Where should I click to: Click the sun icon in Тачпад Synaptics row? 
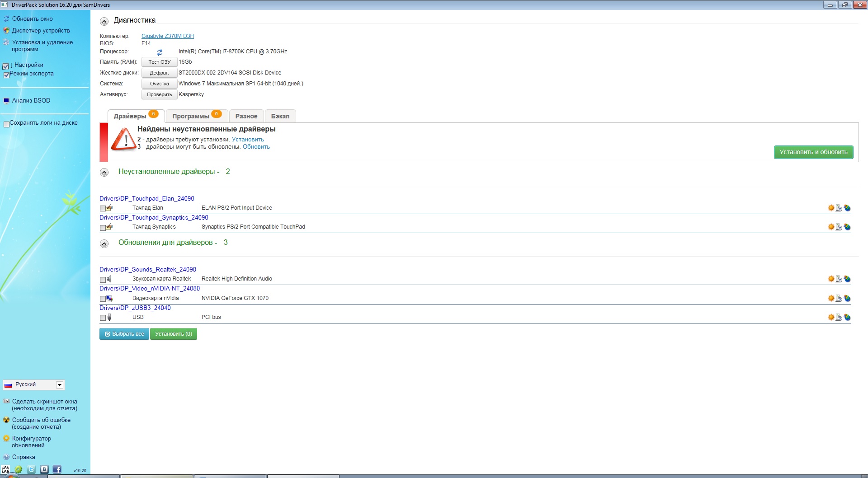[831, 227]
